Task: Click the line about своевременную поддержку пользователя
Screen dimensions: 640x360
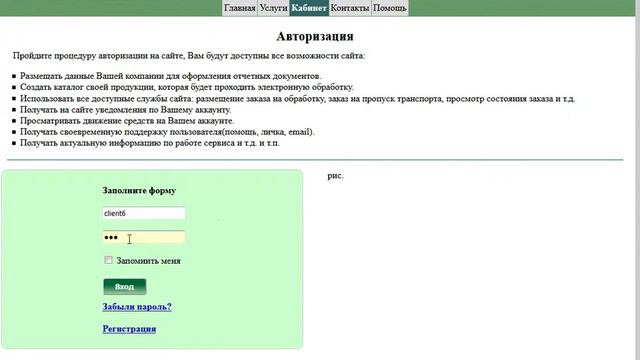Action: tap(167, 132)
